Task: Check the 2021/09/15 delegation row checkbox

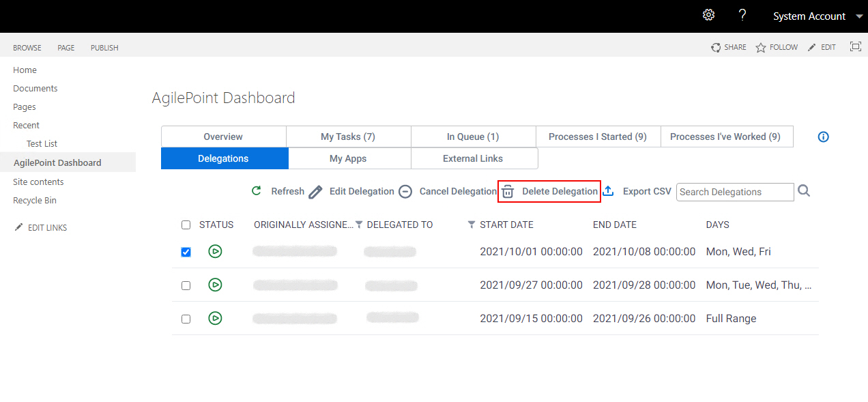Action: pos(186,319)
